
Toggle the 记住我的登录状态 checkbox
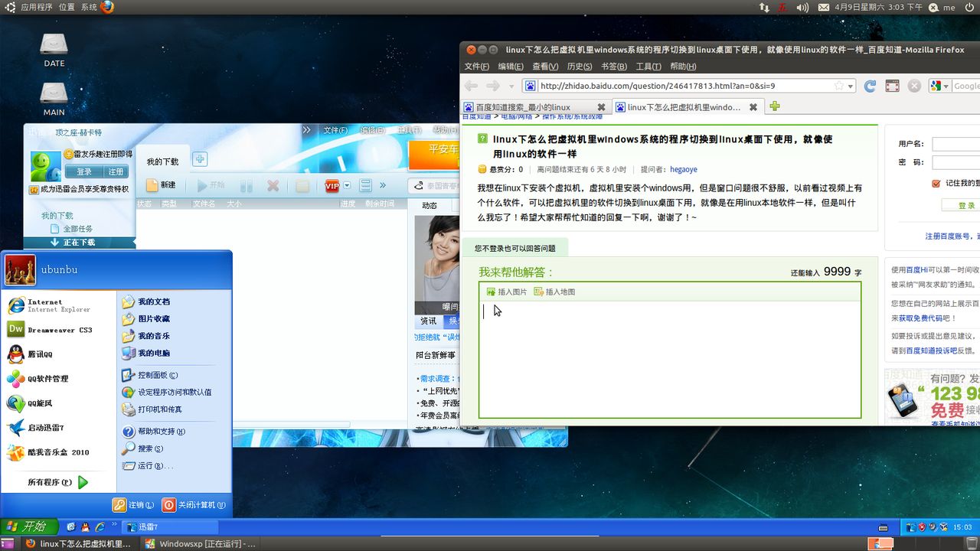tap(936, 183)
